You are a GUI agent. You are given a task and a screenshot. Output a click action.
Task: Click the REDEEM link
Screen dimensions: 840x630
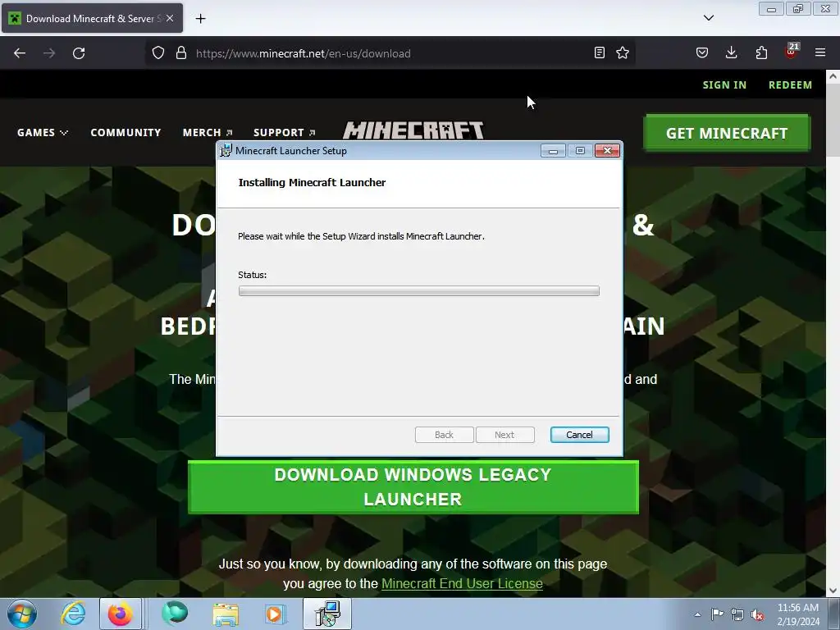click(790, 84)
